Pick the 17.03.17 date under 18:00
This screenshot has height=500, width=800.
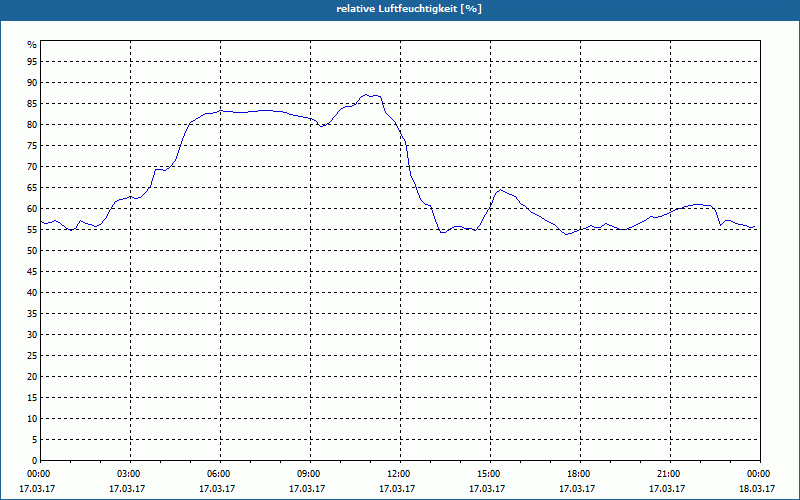pos(577,489)
